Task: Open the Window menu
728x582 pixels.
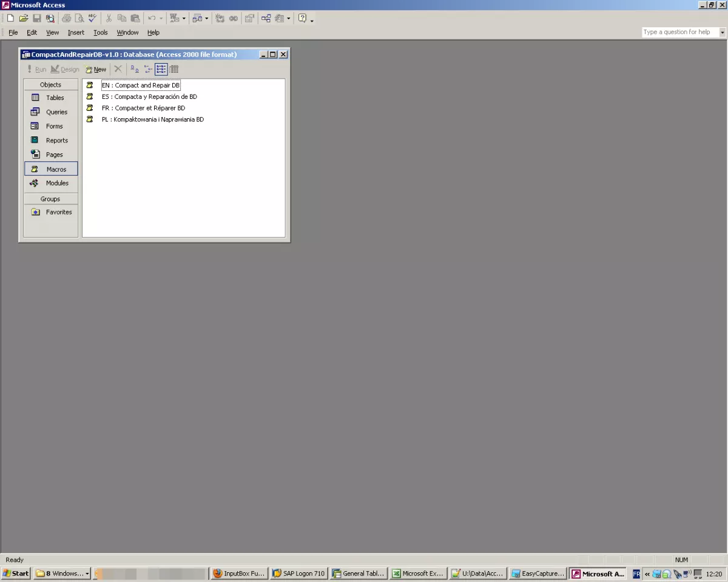Action: tap(127, 33)
